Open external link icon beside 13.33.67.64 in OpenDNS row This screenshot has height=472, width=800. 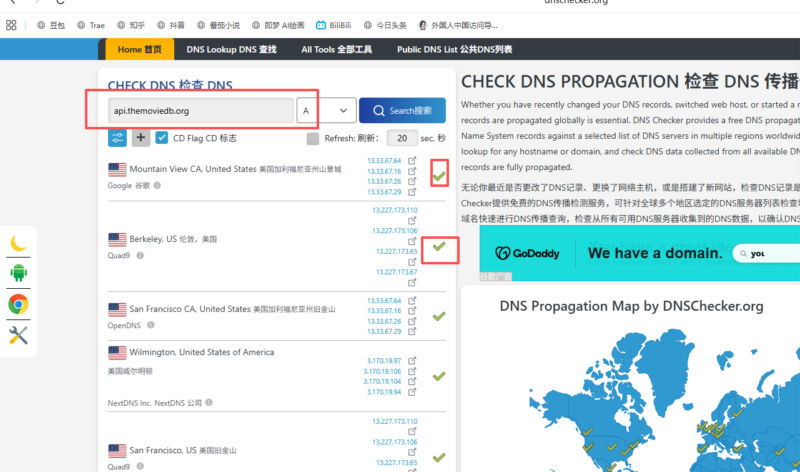[412, 300]
